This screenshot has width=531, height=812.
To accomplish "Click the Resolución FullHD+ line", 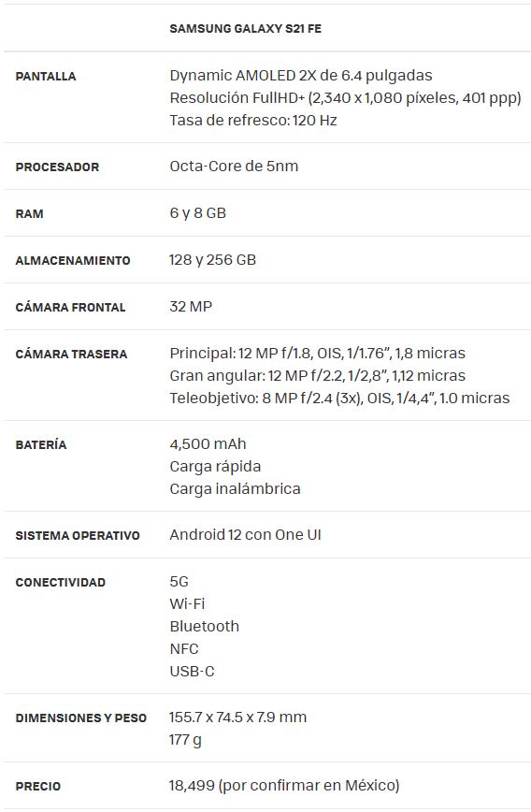I will pyautogui.click(x=345, y=98).
